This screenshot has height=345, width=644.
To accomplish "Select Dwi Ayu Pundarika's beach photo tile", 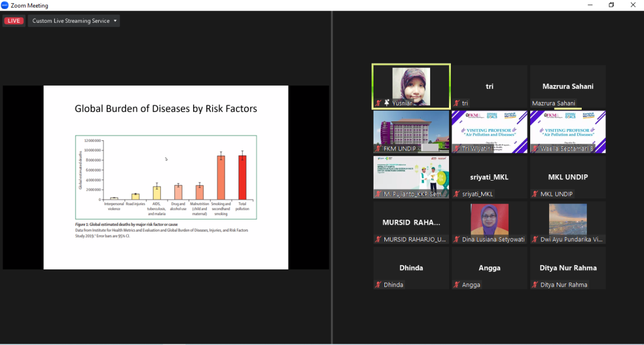I will pyautogui.click(x=568, y=219).
